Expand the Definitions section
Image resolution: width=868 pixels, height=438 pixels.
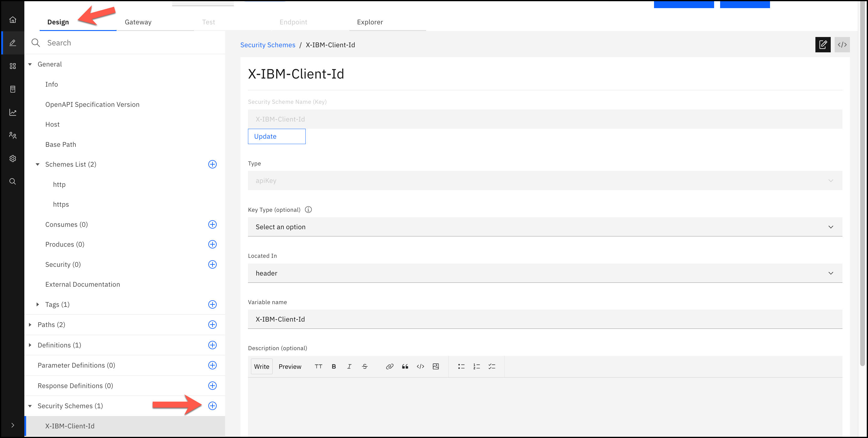(x=30, y=345)
